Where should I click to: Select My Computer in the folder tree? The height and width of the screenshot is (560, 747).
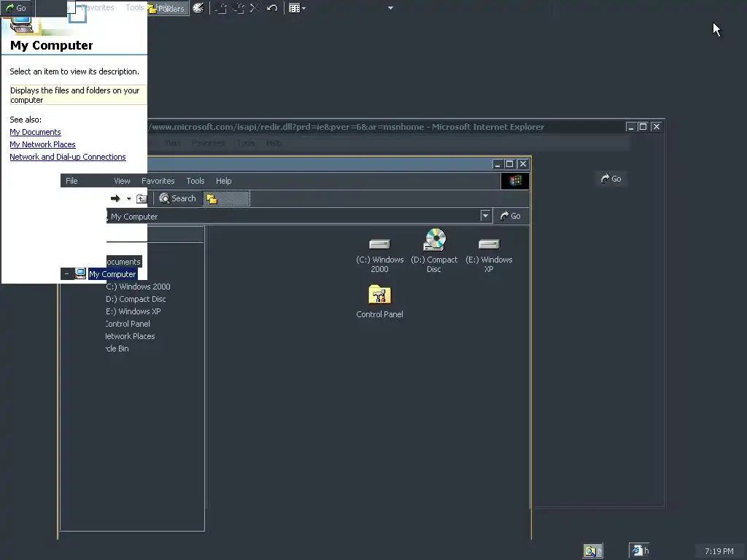pos(112,274)
